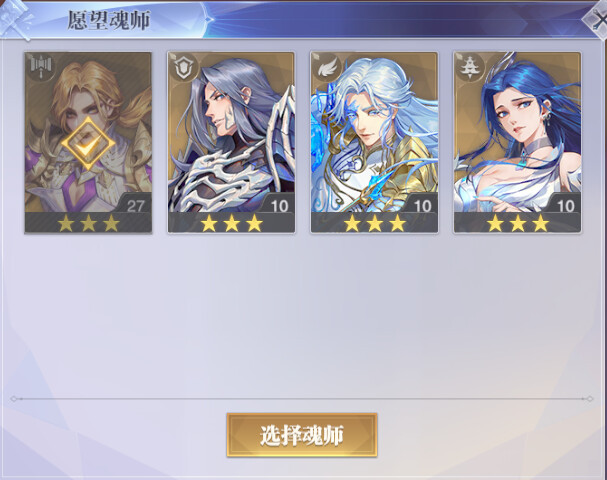The height and width of the screenshot is (480, 607).
Task: Click the three stars under the blue-haired heroine
Action: click(518, 223)
